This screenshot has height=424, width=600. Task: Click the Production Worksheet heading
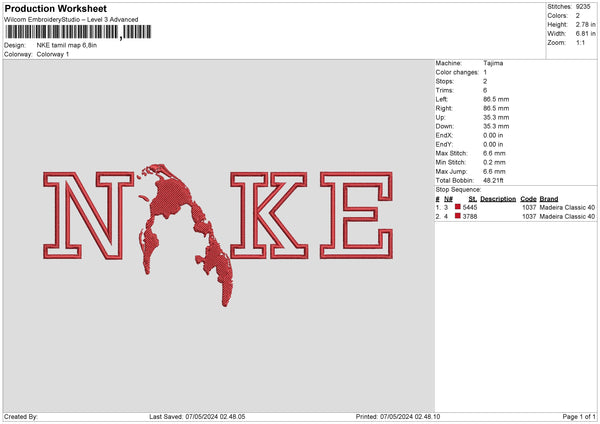[x=55, y=9]
